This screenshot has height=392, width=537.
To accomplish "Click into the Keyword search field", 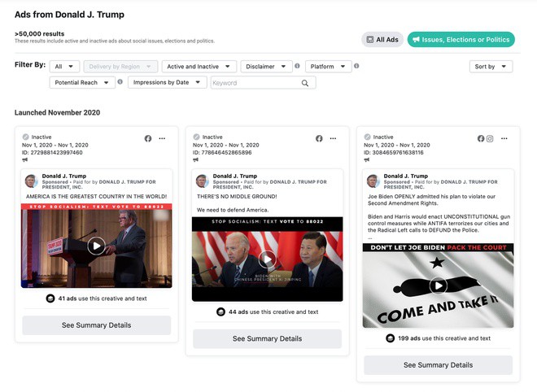I will (x=254, y=83).
